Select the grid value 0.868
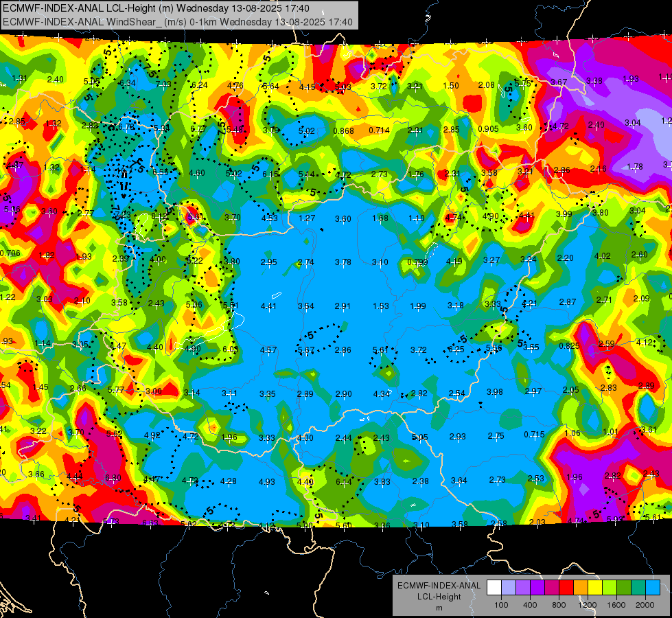Screen dimensions: 672x618 (343, 130)
